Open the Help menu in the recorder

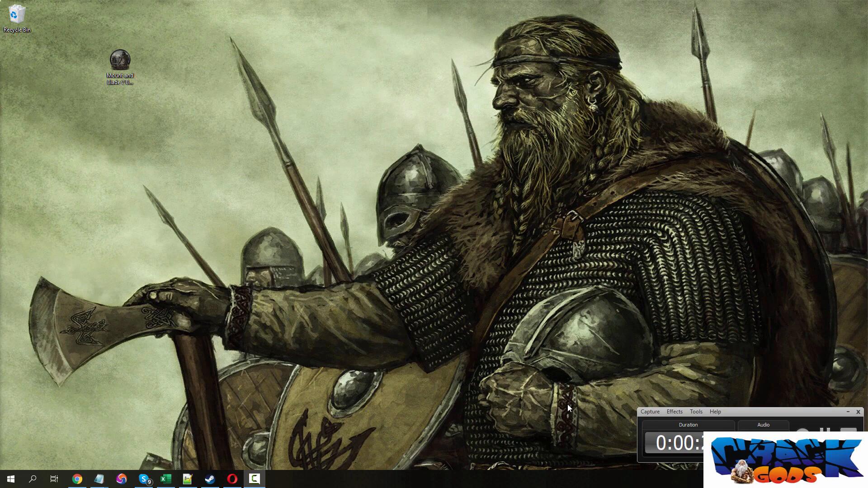(715, 412)
